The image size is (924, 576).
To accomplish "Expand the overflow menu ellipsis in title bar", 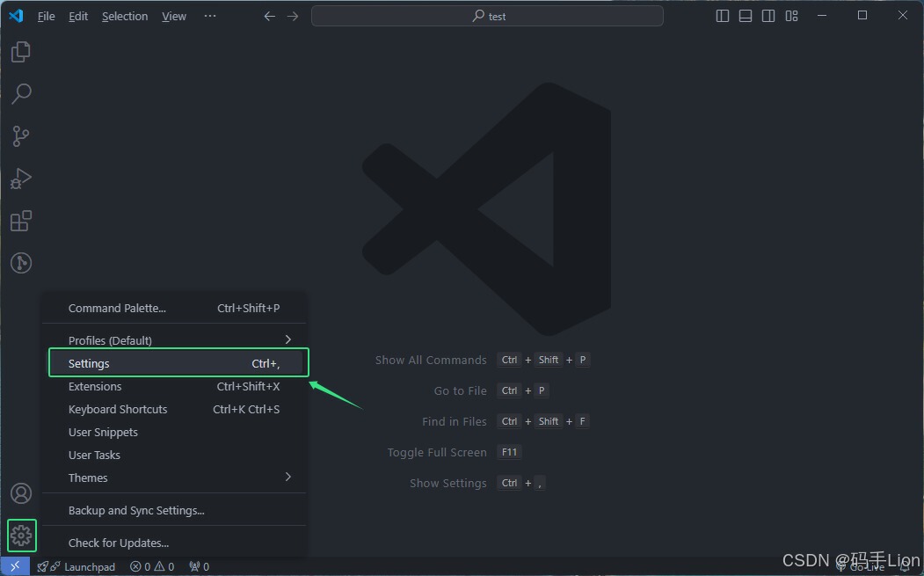I will click(x=210, y=16).
